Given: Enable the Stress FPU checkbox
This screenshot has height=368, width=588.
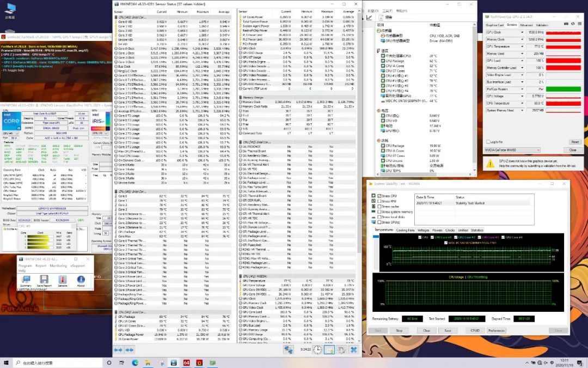Looking at the screenshot, I should [379, 201].
